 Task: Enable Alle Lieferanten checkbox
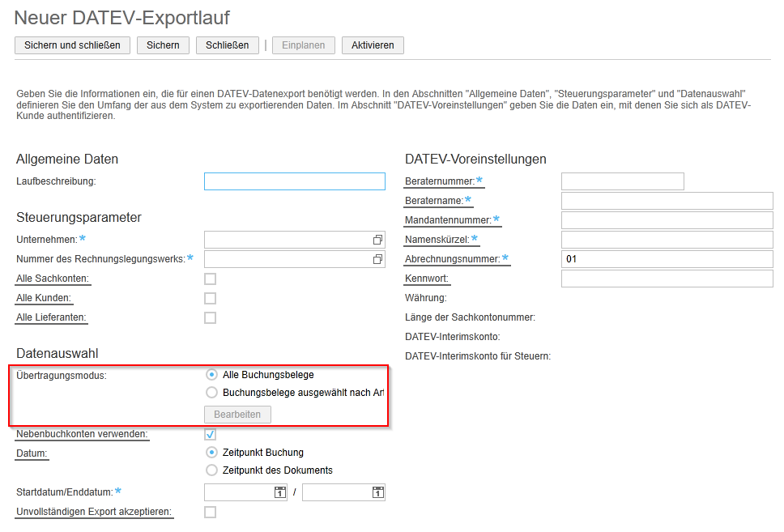coord(210,317)
